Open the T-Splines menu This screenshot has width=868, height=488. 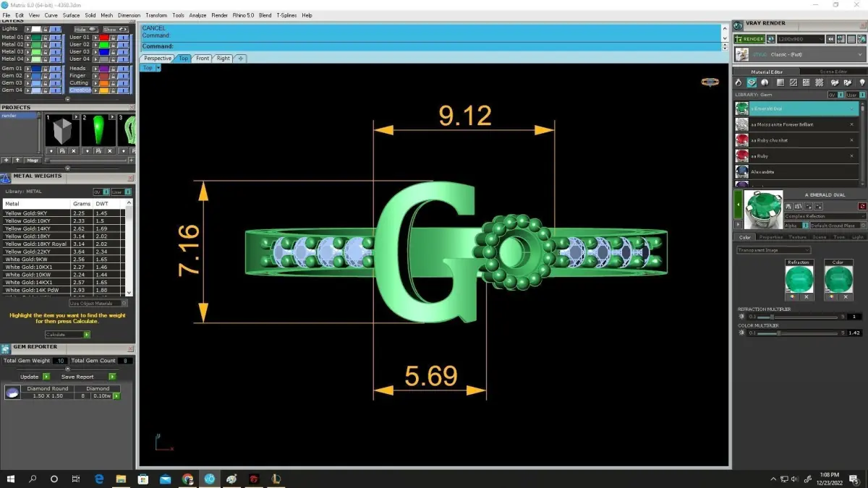[287, 15]
